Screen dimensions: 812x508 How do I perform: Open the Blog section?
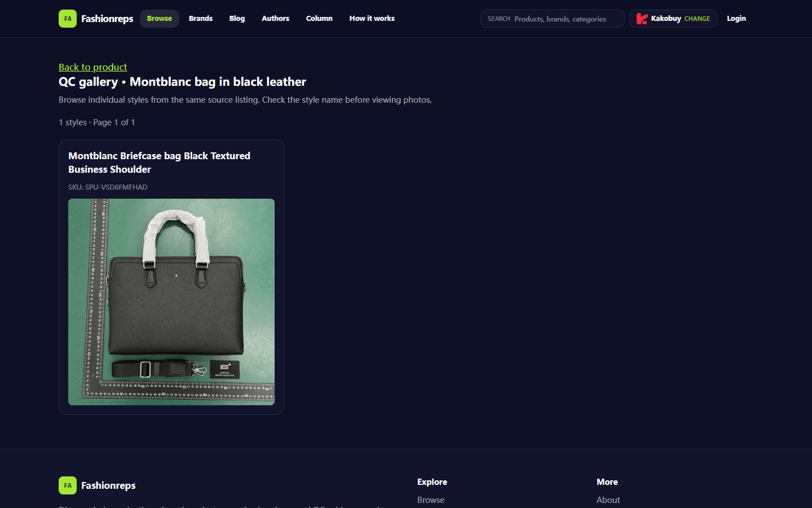point(237,19)
